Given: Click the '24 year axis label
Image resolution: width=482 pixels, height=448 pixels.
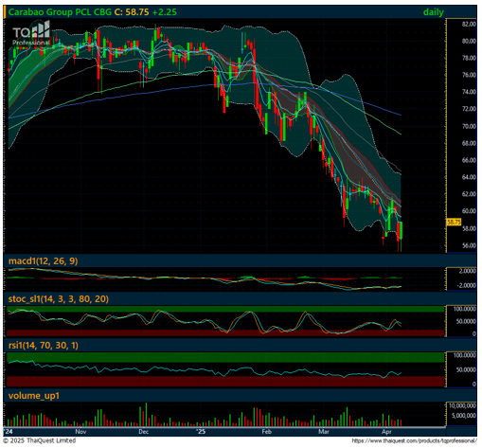Looking at the screenshot, I should point(9,432).
